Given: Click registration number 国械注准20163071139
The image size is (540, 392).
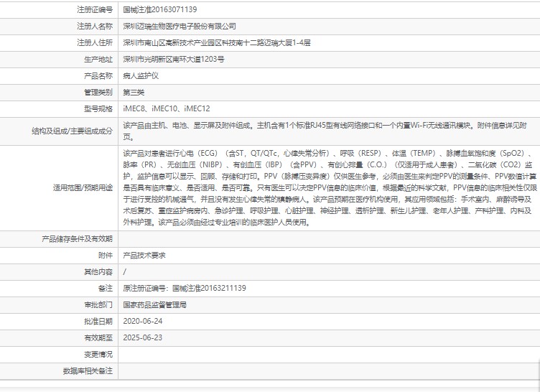Looking at the screenshot, I should click(x=160, y=9).
